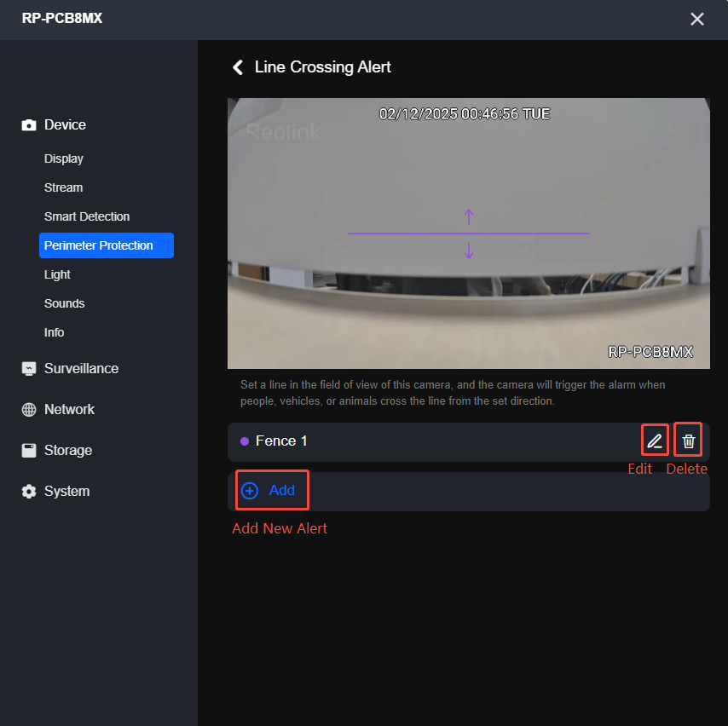Open the Device camera icon in sidebar
The image size is (728, 726).
pyautogui.click(x=29, y=124)
